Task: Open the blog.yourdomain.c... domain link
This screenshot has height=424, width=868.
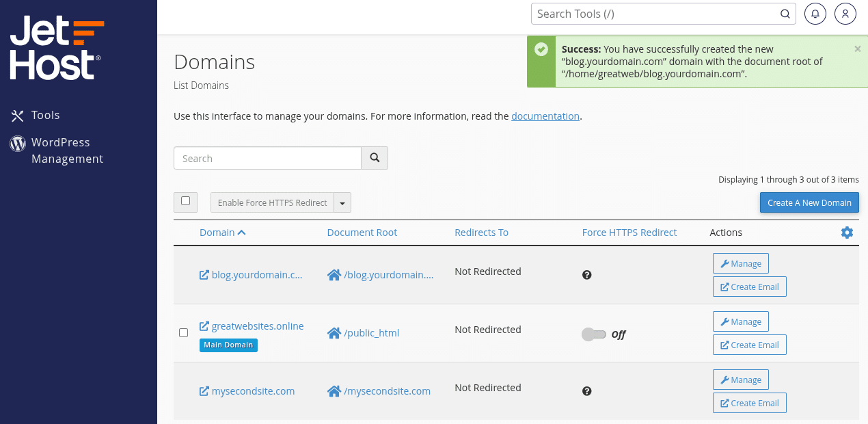Action: (x=251, y=275)
